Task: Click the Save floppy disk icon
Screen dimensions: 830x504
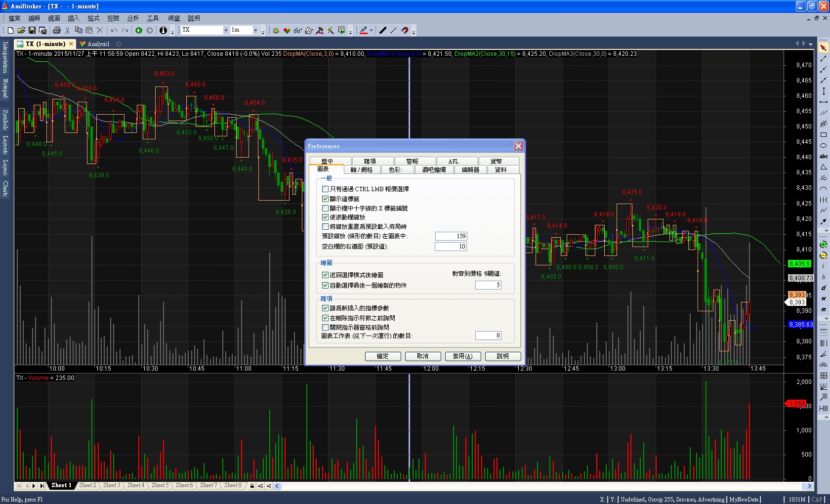Action: (32, 31)
